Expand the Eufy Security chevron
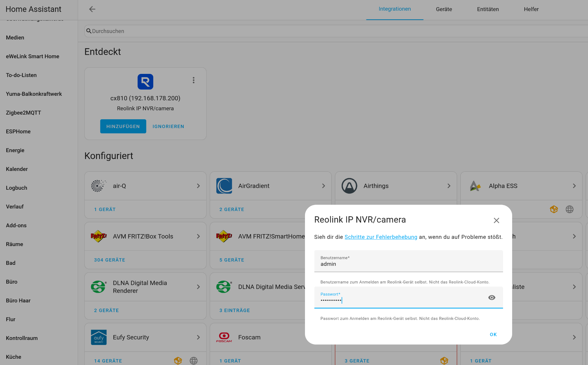This screenshot has height=365, width=588. (x=198, y=337)
